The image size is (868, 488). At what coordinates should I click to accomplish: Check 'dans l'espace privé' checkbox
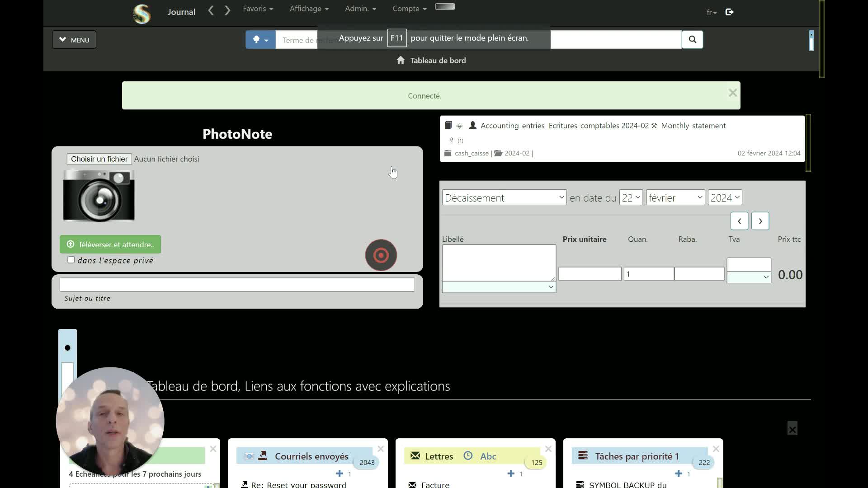click(71, 260)
